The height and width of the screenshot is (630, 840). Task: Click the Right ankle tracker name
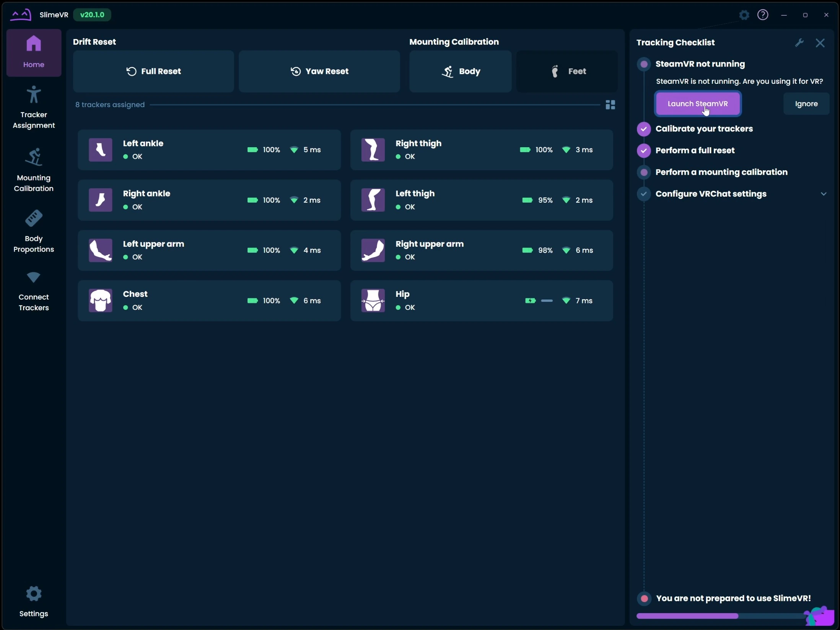click(x=147, y=194)
